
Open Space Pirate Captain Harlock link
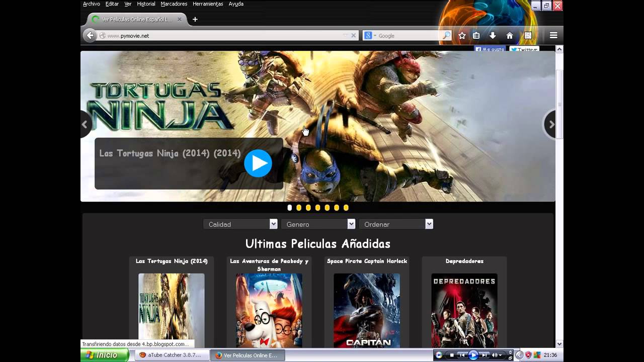367,261
